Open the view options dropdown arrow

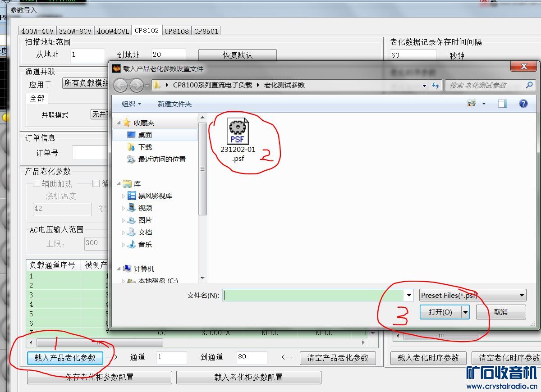[x=484, y=104]
